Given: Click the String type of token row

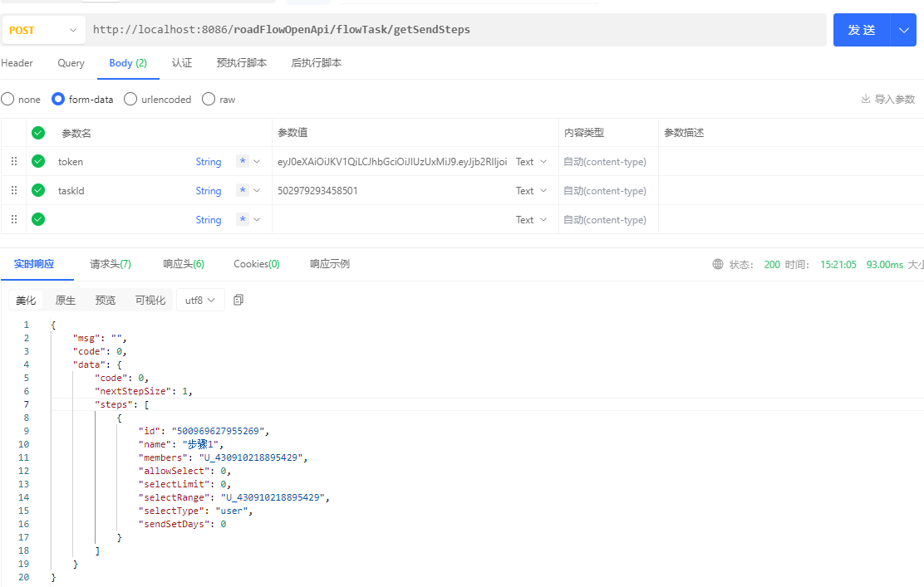Looking at the screenshot, I should coord(209,161).
